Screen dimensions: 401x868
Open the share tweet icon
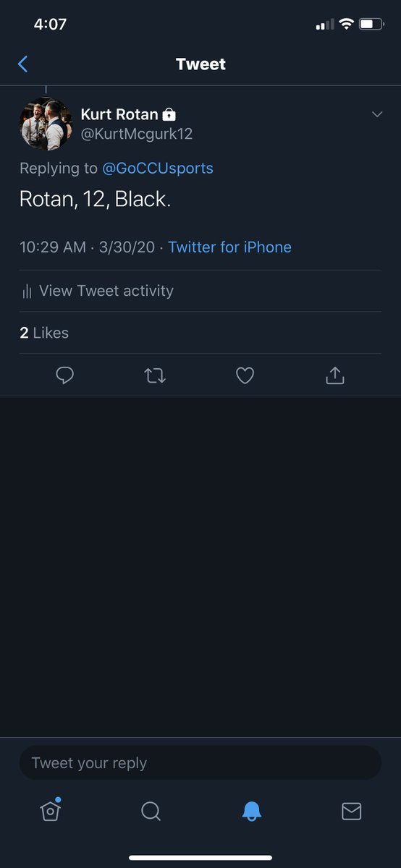point(335,375)
